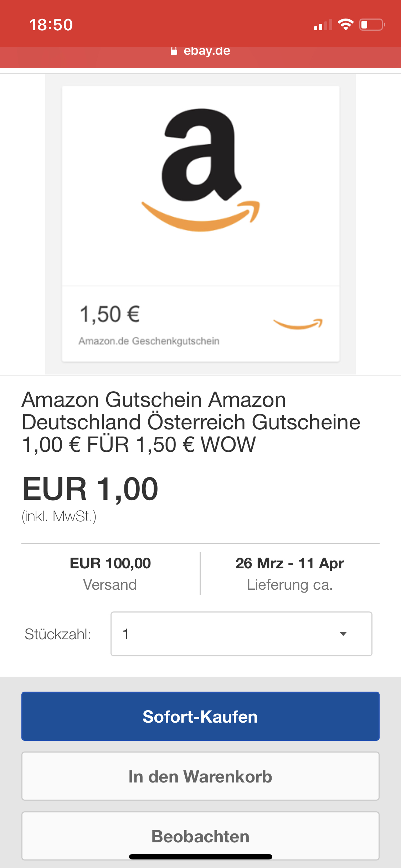Tap the 26 Mrz - 11 Apr delivery estimate
The height and width of the screenshot is (868, 401).
289,573
